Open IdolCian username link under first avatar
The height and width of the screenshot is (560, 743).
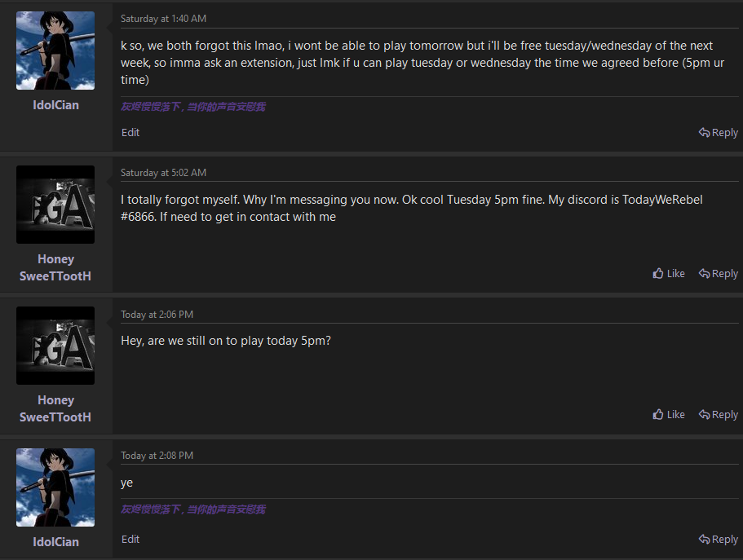[55, 105]
